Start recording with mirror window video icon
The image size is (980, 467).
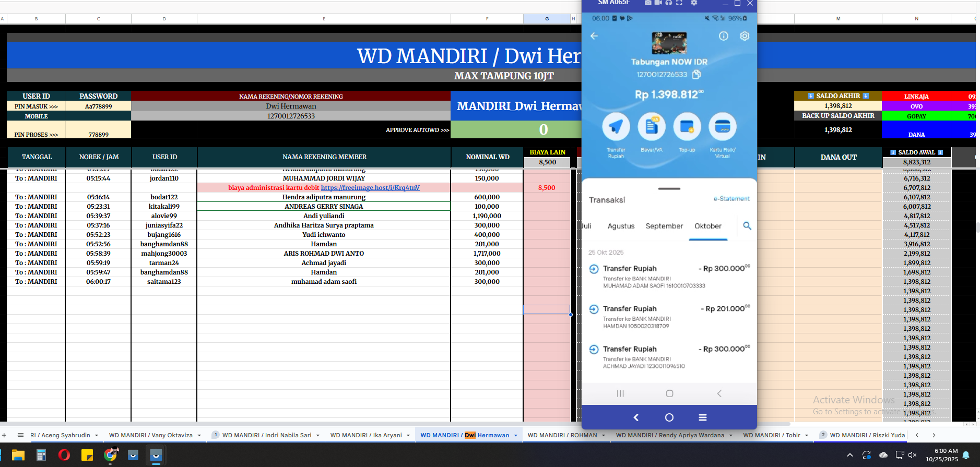(x=658, y=3)
